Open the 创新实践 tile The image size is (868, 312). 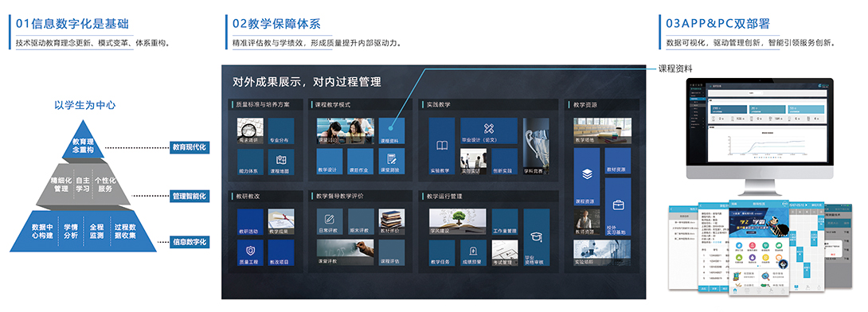tap(504, 162)
